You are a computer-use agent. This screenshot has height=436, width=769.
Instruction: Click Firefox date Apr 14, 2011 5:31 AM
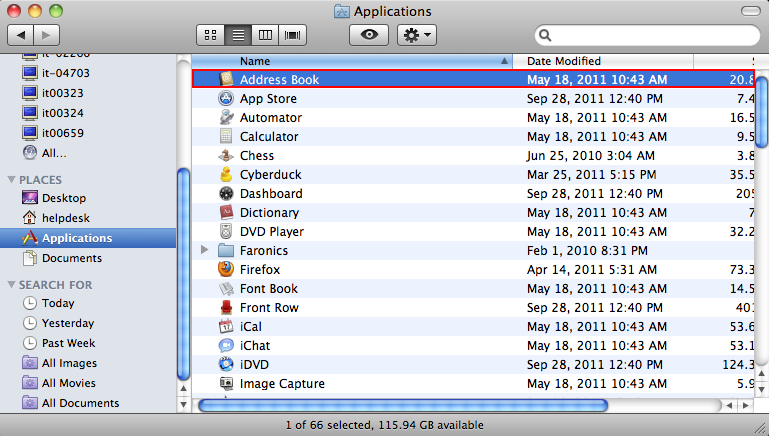(591, 270)
